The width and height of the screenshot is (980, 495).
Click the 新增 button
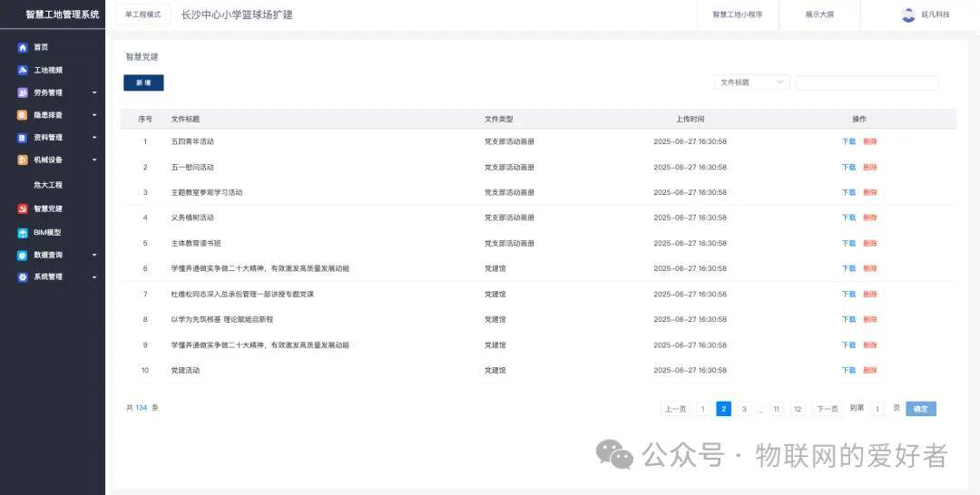[143, 82]
